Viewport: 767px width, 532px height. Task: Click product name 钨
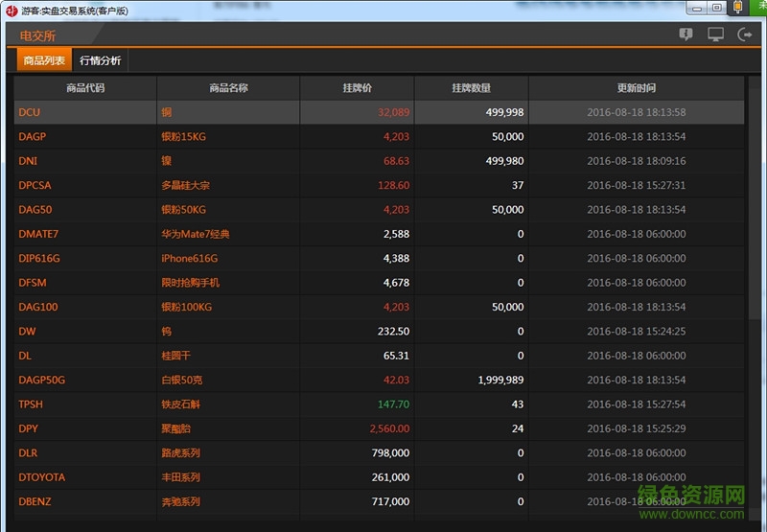coord(167,332)
